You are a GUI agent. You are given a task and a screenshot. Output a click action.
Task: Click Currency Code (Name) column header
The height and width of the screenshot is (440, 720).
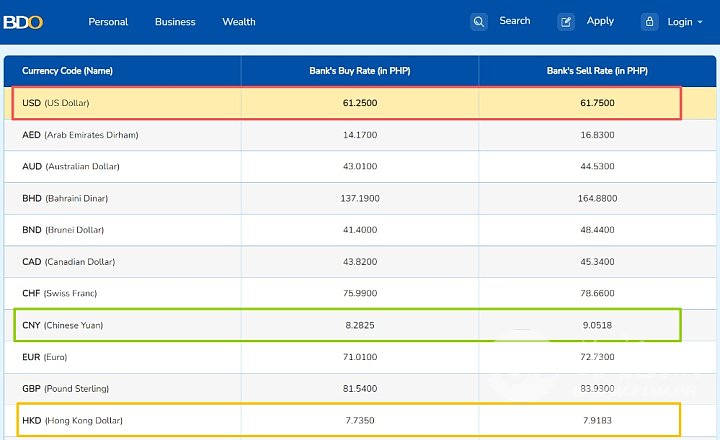tap(67, 71)
